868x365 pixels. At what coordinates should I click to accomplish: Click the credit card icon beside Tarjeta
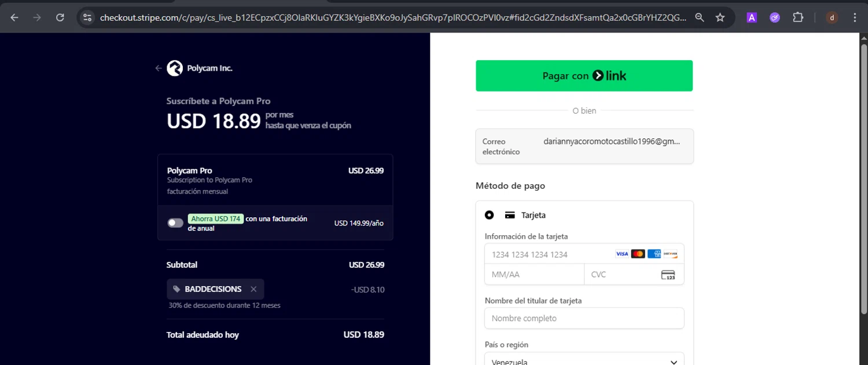coord(510,215)
